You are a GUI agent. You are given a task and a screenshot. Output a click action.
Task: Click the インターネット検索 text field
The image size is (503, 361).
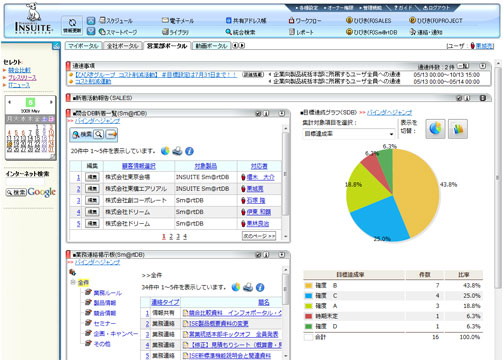pyautogui.click(x=25, y=182)
